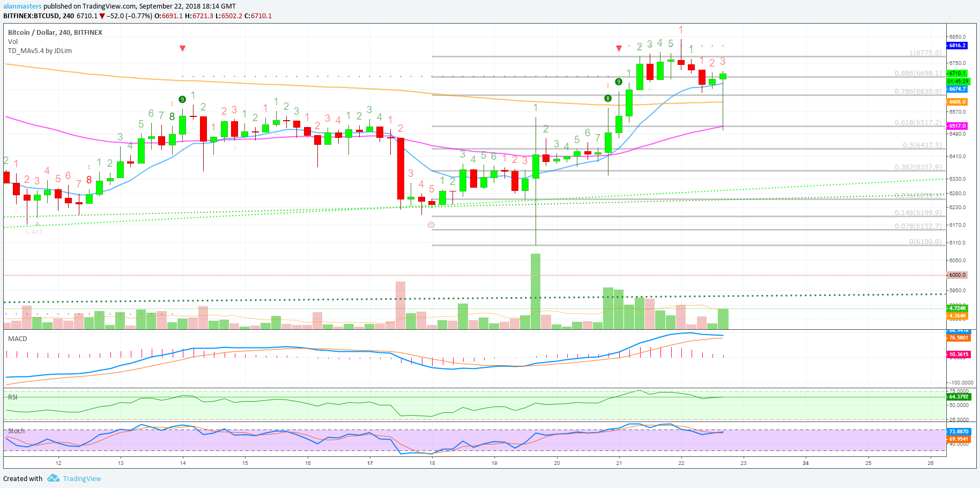The width and height of the screenshot is (980, 488).
Task: Click the green circled 8 setup marker
Action: [x=608, y=98]
